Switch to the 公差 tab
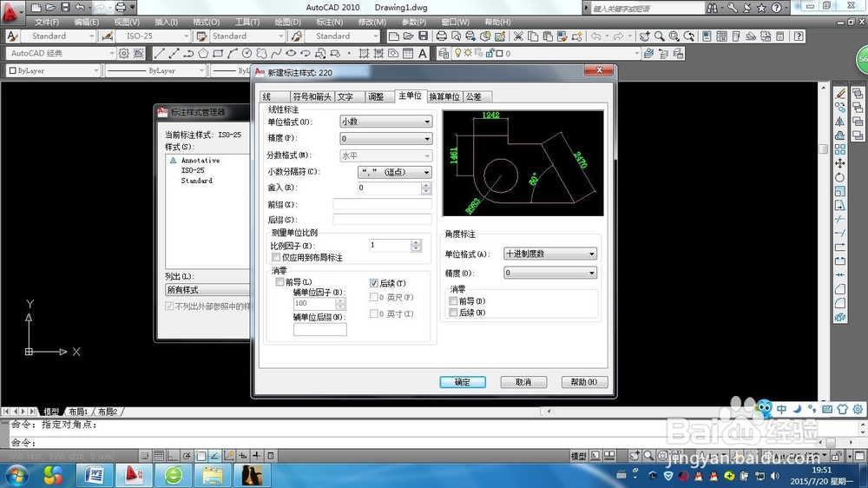 tap(477, 96)
